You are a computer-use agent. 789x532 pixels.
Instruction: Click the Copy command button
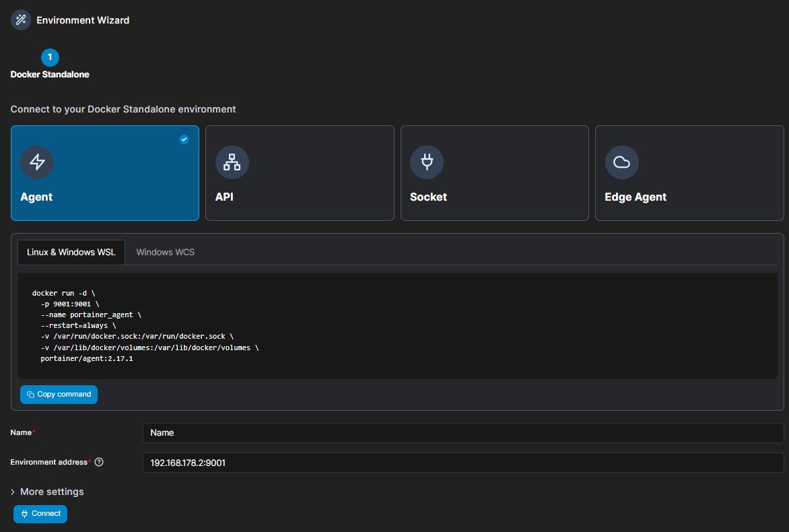[59, 395]
